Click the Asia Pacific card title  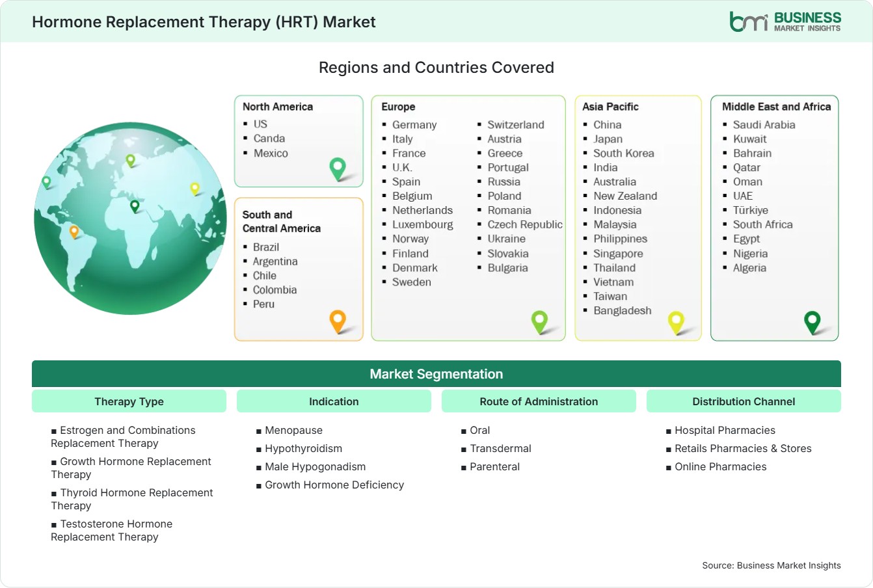[610, 107]
